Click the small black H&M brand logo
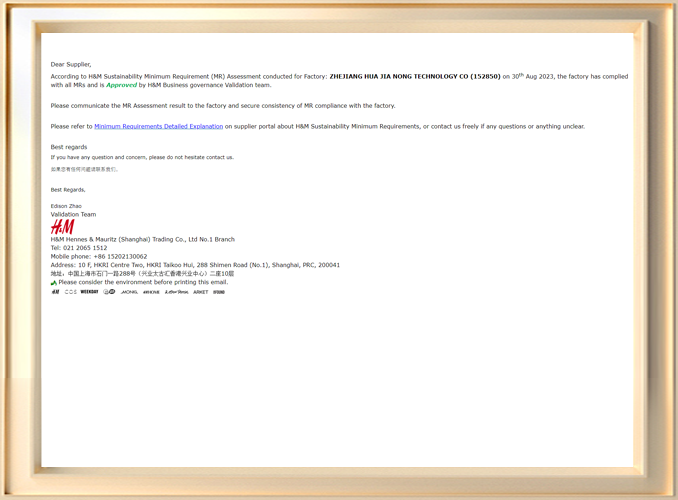 coord(55,292)
